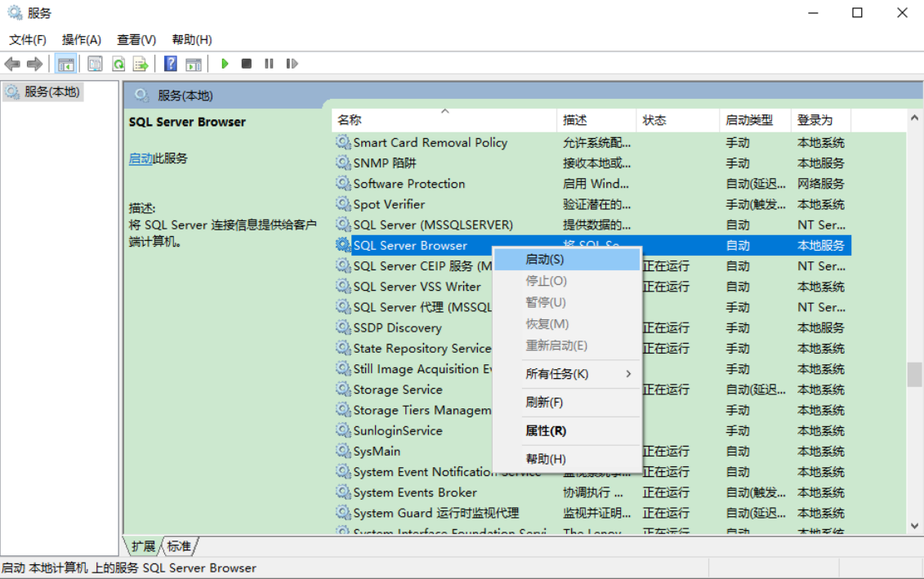Click the gear icon of Storage Service
The image size is (924, 579).
pos(343,390)
